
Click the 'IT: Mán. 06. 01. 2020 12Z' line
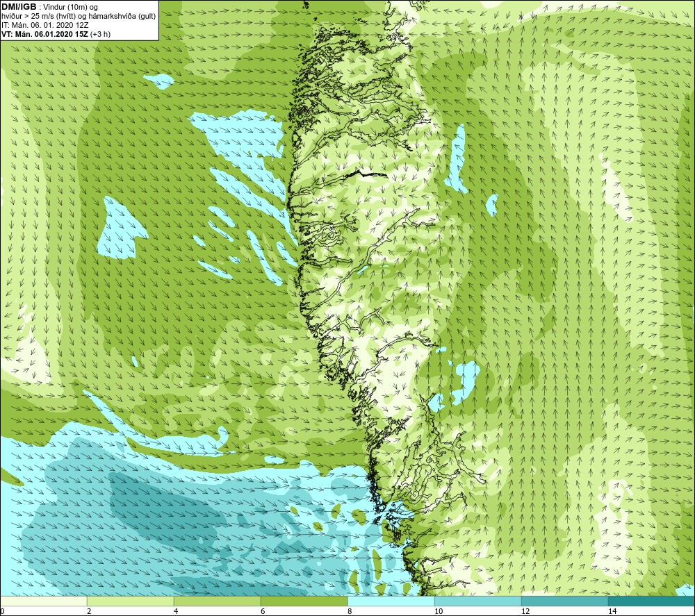click(44, 25)
